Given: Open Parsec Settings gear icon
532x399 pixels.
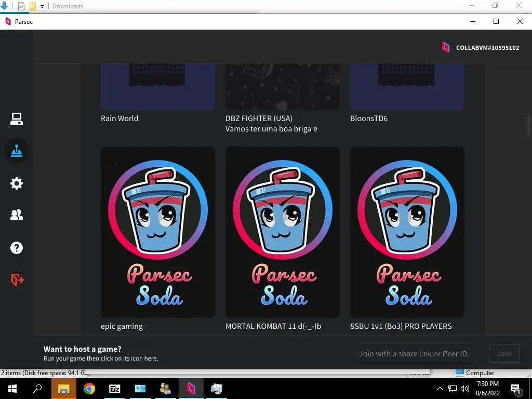Looking at the screenshot, I should (x=16, y=183).
